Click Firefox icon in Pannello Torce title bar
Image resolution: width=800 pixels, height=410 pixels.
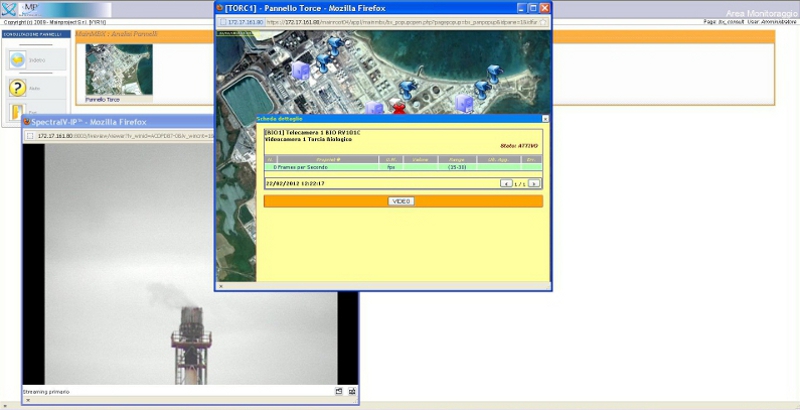220,8
